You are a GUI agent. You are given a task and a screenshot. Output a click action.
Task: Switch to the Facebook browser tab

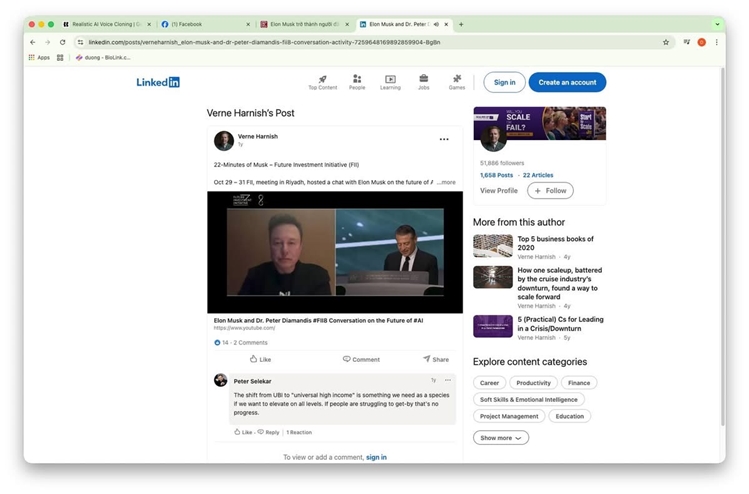pyautogui.click(x=204, y=24)
